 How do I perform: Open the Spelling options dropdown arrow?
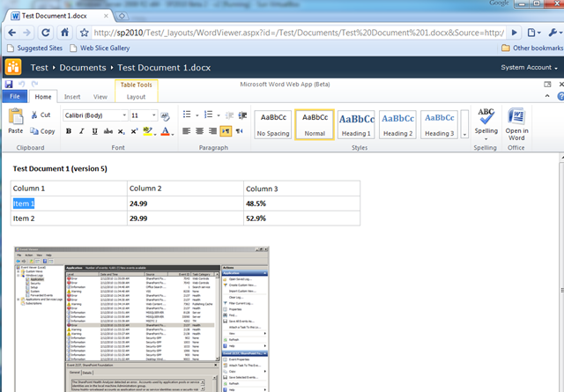coord(486,139)
